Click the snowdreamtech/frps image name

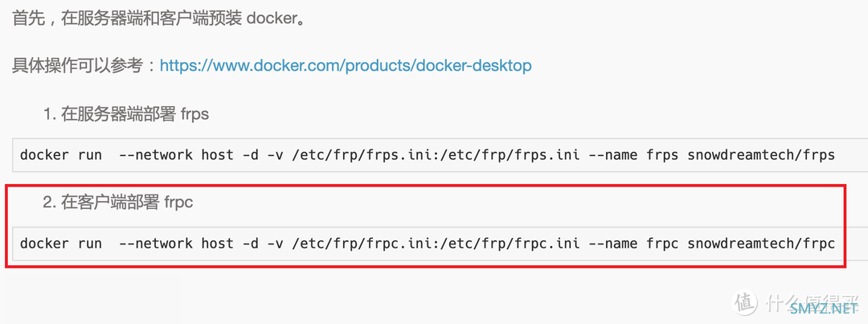(x=761, y=155)
